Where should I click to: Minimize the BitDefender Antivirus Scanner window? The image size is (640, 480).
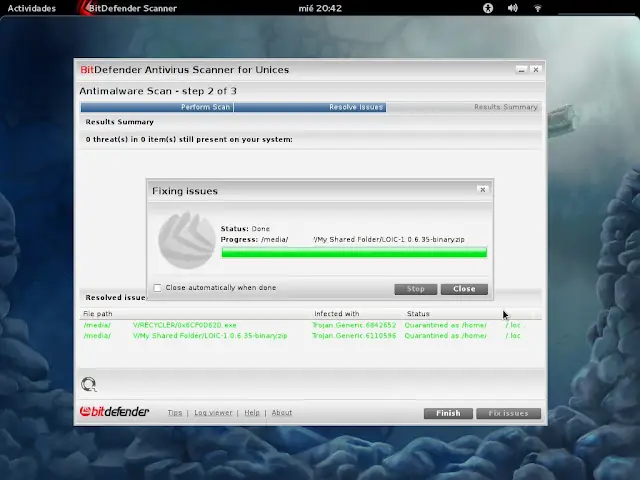pos(521,70)
